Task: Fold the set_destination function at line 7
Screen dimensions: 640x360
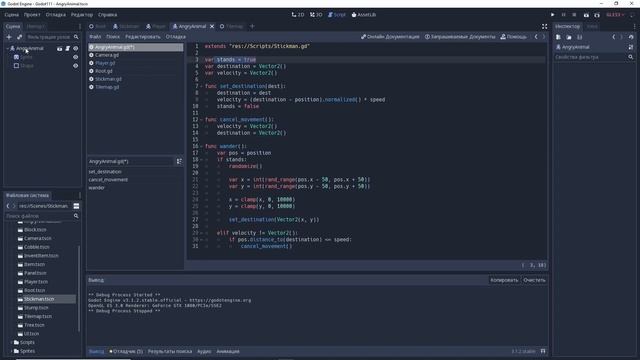Action: tap(202, 87)
